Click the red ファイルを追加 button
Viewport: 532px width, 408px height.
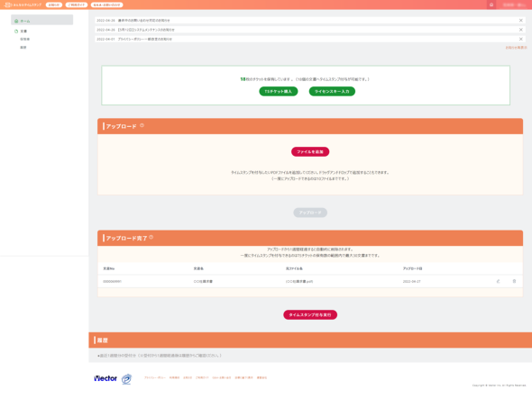pos(310,152)
